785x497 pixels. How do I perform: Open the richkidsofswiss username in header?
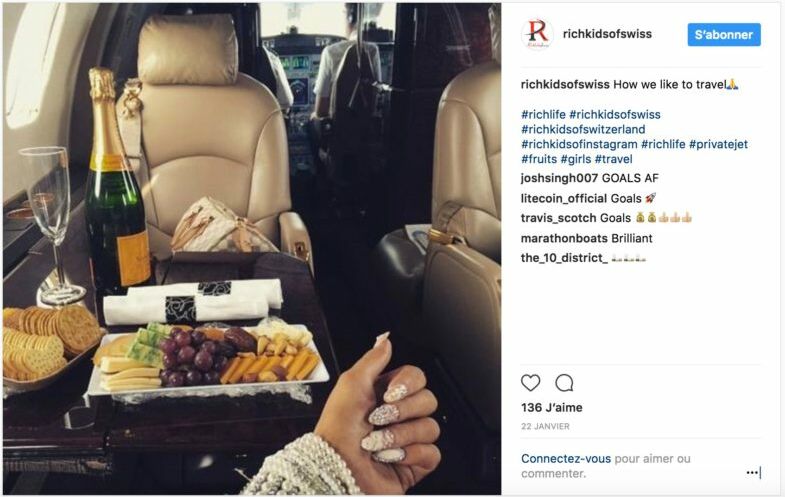[607, 34]
